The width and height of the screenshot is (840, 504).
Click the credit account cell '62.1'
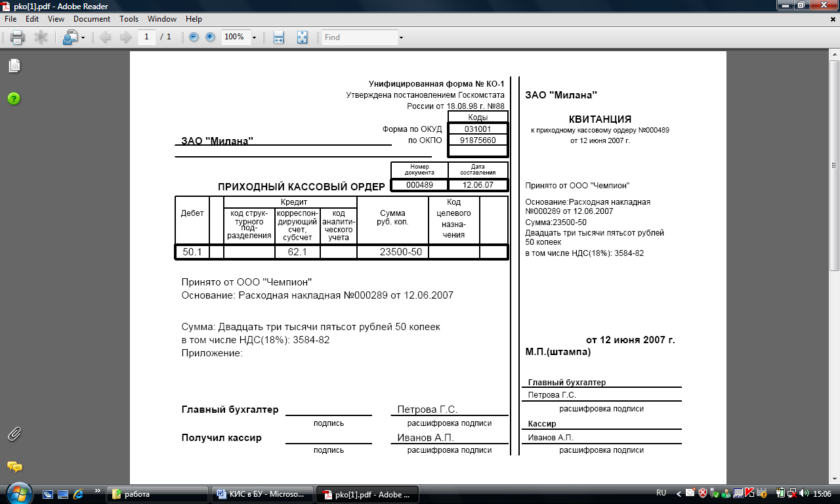297,252
